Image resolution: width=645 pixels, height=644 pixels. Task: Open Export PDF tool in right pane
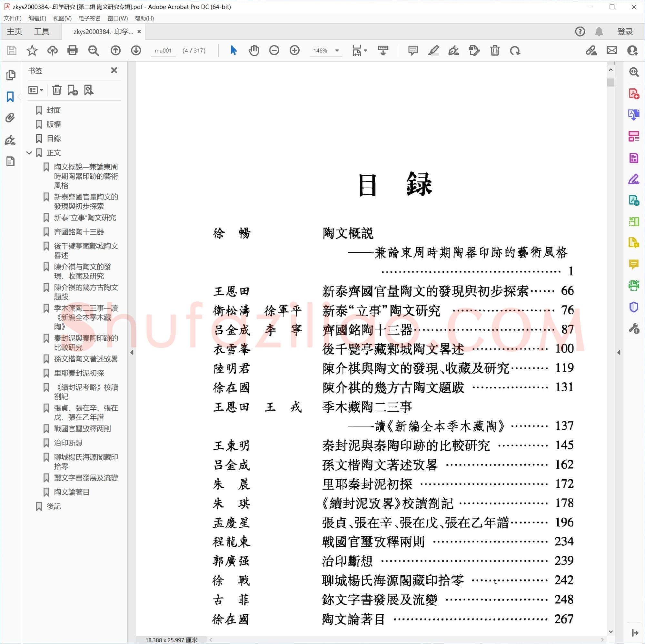[x=634, y=115]
